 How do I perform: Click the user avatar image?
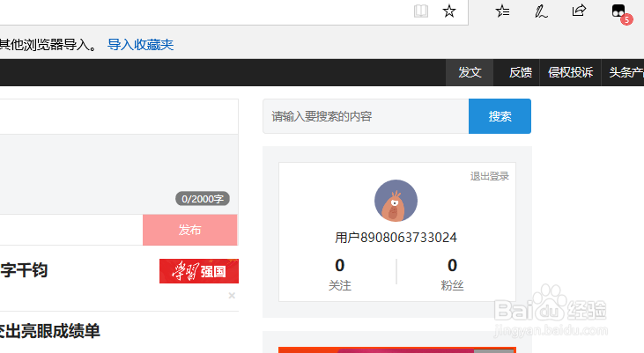tap(396, 201)
